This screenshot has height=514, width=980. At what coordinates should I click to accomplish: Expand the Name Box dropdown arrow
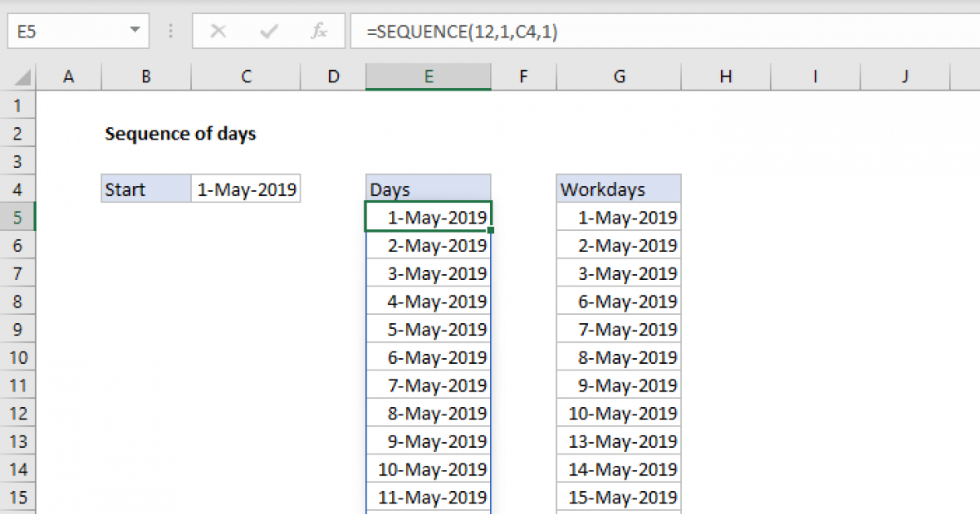point(134,32)
